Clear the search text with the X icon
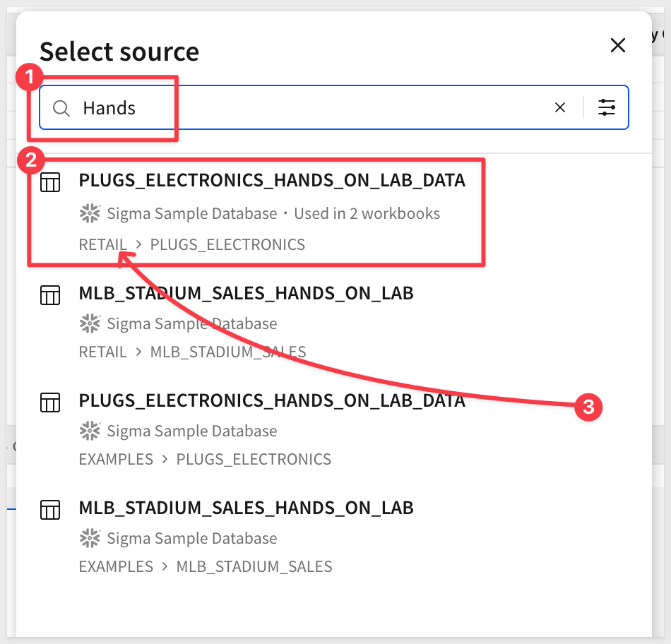Image resolution: width=671 pixels, height=644 pixels. (x=559, y=108)
